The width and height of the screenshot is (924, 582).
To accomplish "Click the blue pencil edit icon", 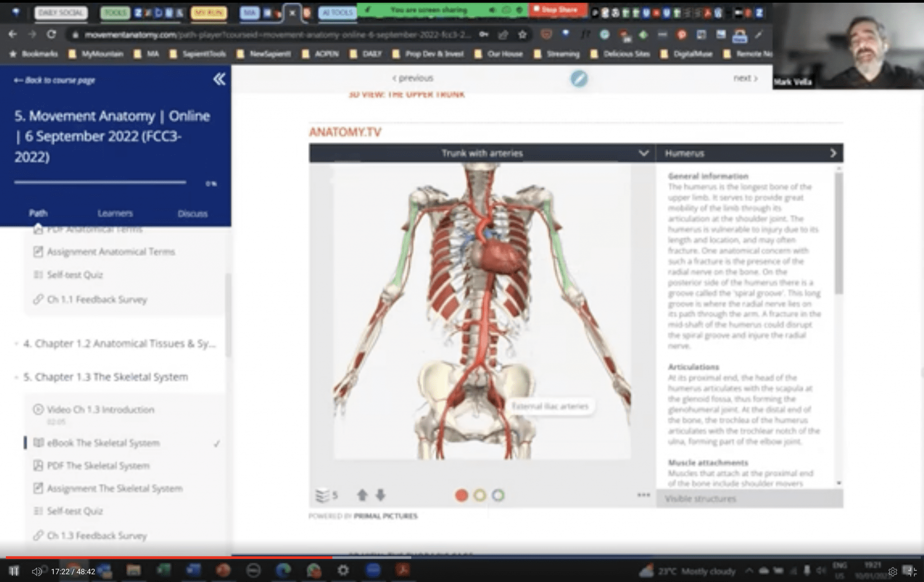I will pos(579,79).
